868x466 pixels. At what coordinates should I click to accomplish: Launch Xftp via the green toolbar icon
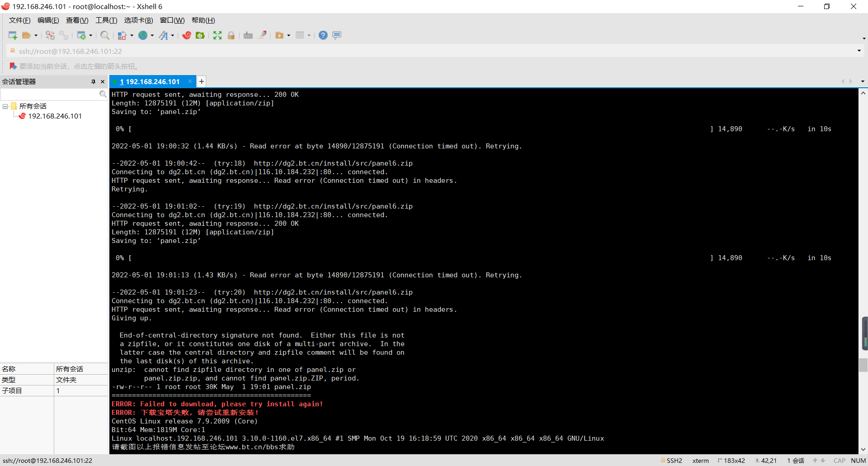point(200,35)
